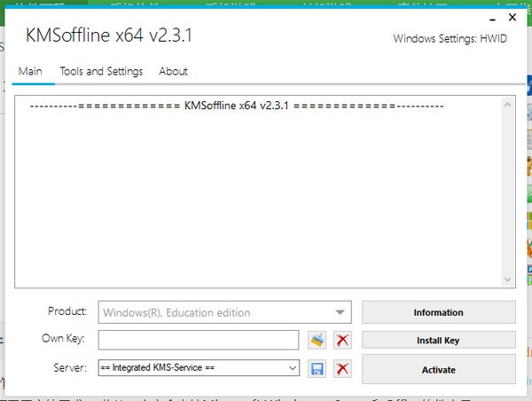Open the Server combo box
This screenshot has height=401, width=532.
(x=199, y=368)
